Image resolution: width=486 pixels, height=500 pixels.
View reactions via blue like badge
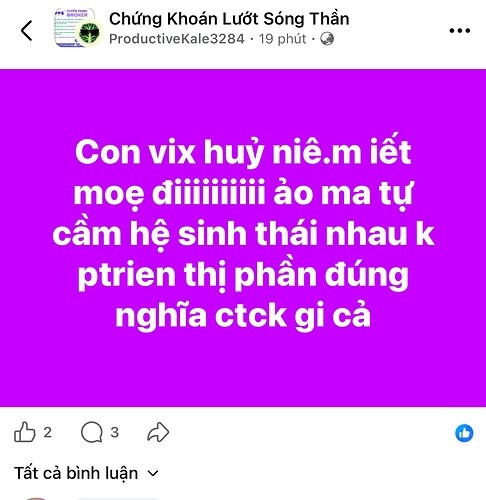[x=464, y=433]
